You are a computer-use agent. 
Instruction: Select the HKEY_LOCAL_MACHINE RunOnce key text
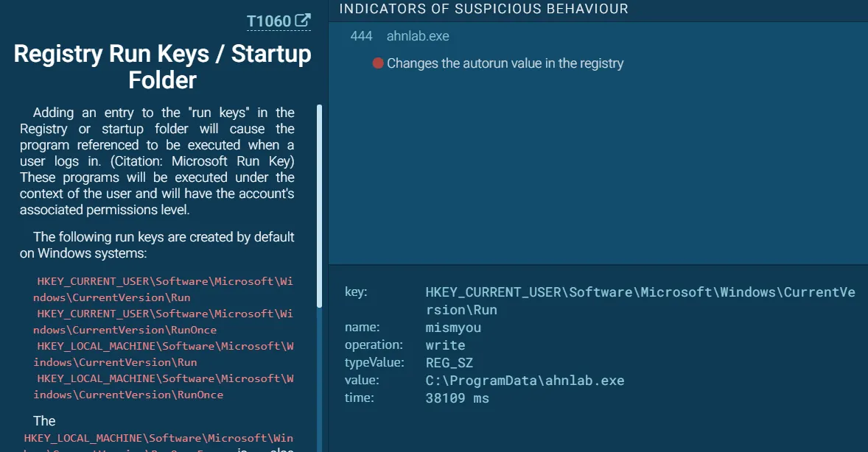click(164, 386)
